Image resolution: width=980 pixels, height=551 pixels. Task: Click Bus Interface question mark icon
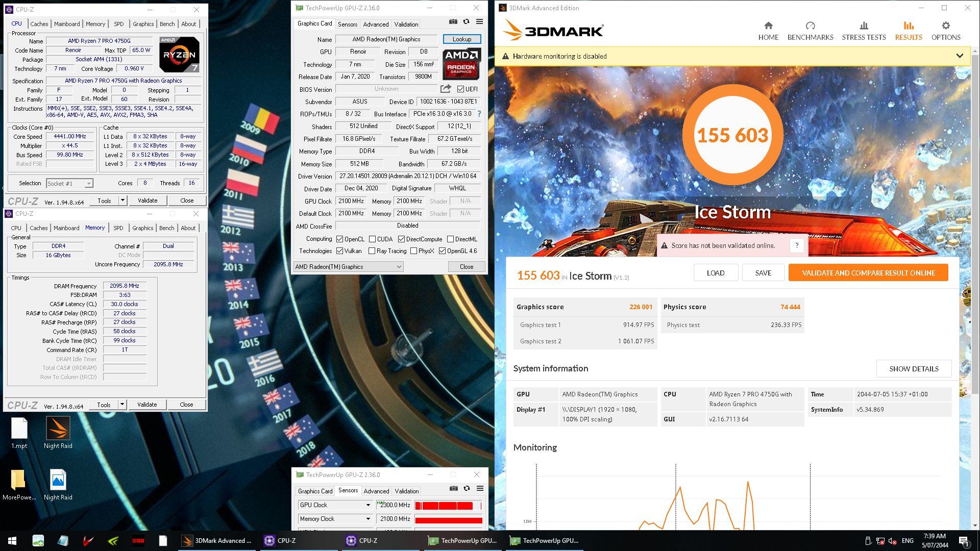[479, 114]
